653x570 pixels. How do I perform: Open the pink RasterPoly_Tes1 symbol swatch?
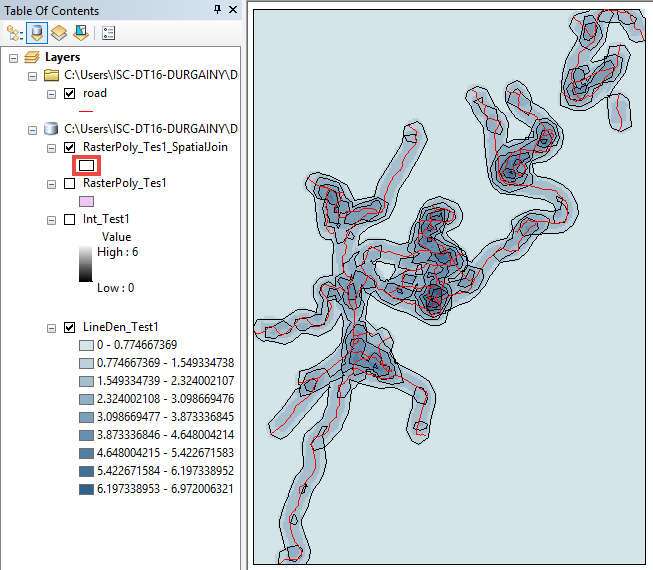coord(86,202)
